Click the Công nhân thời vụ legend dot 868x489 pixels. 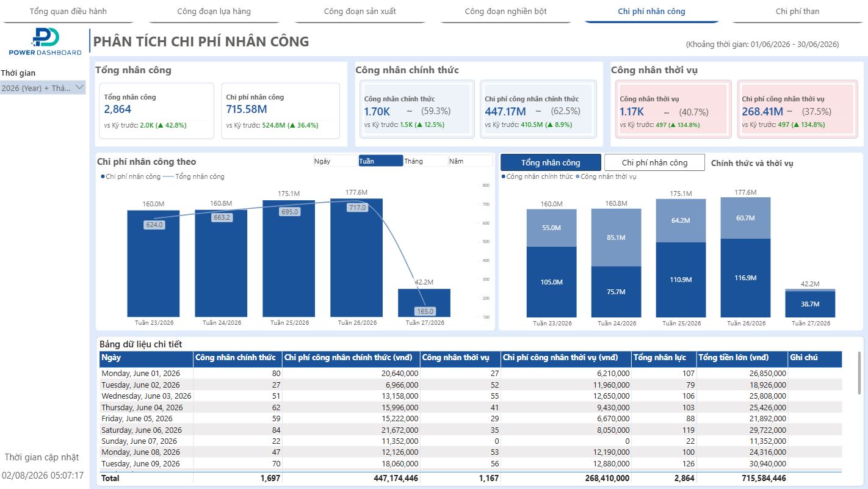click(x=577, y=176)
